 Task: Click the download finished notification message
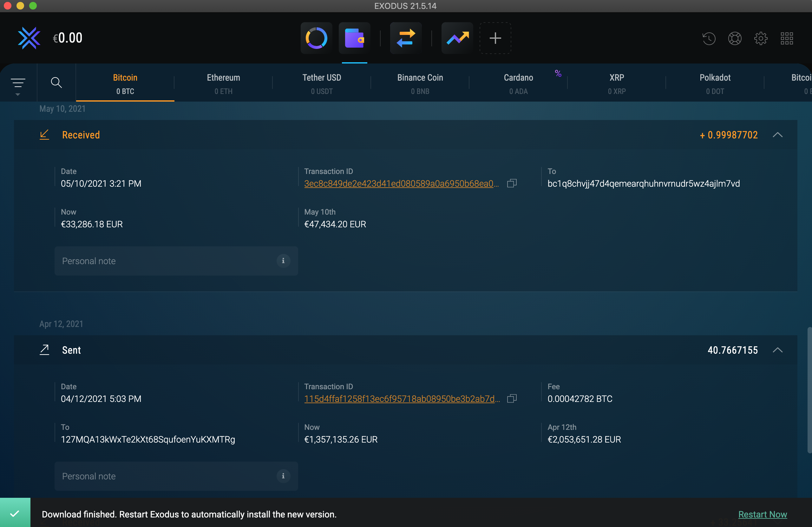click(189, 514)
